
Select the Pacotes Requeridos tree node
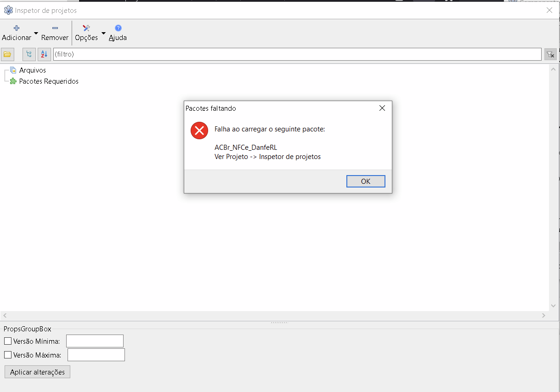[49, 81]
